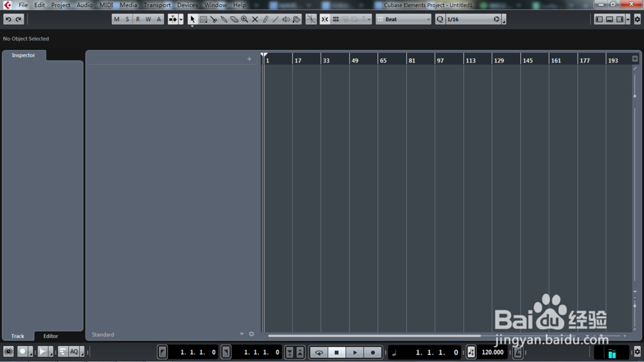Screen dimensions: 644x362
Task: Click the transport Stop button
Action: [x=337, y=352]
